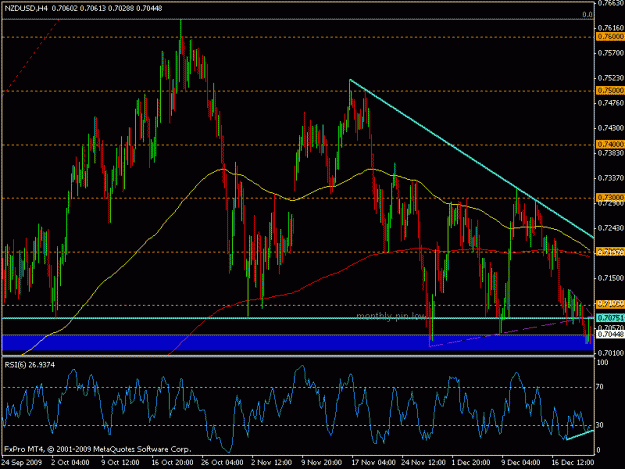Click the 0.75700 price axis value
Viewport: 625px width, 469px height.
point(610,53)
